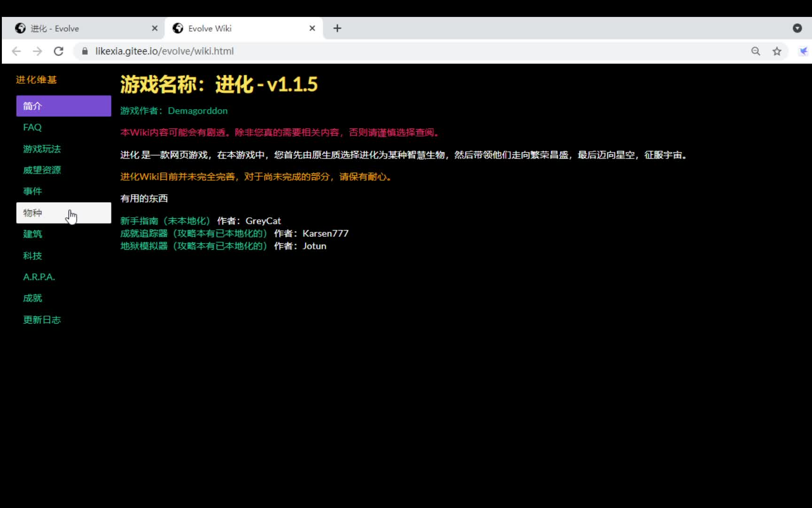The height and width of the screenshot is (508, 812).
Task: Open the 更新日志 sidebar item
Action: tap(63, 320)
